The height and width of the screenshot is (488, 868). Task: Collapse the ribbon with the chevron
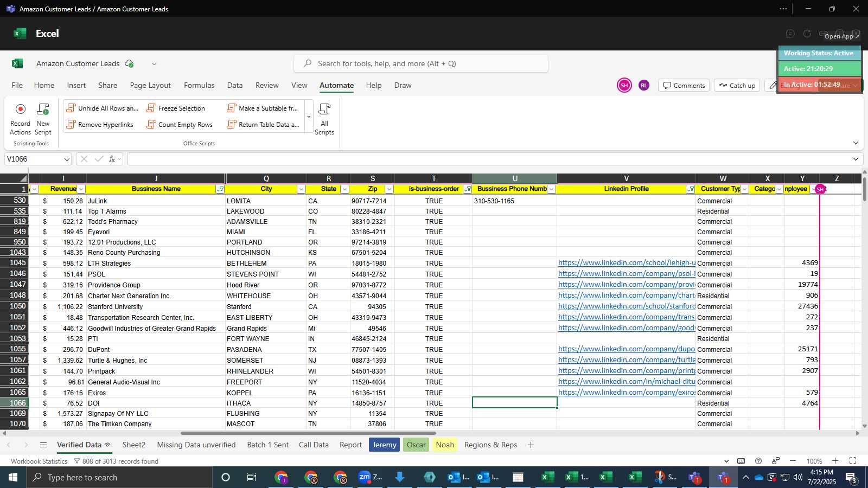pyautogui.click(x=856, y=143)
